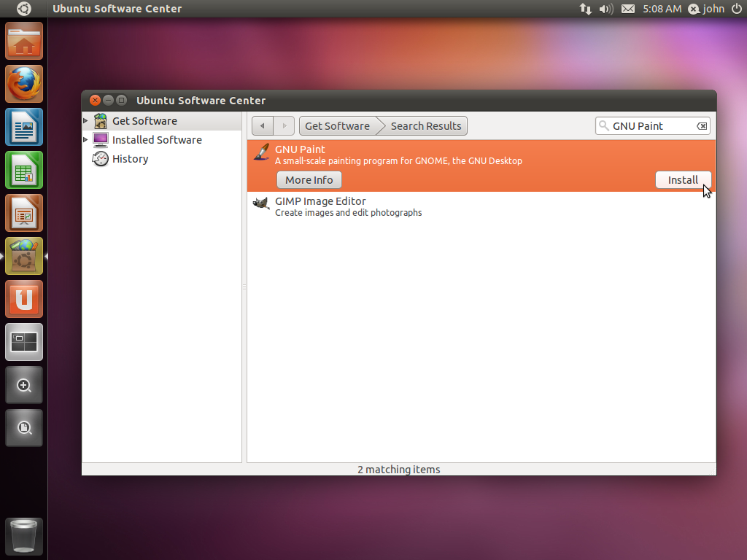This screenshot has width=747, height=560.
Task: Minimize the Ubuntu Software Center window
Action: coord(108,101)
